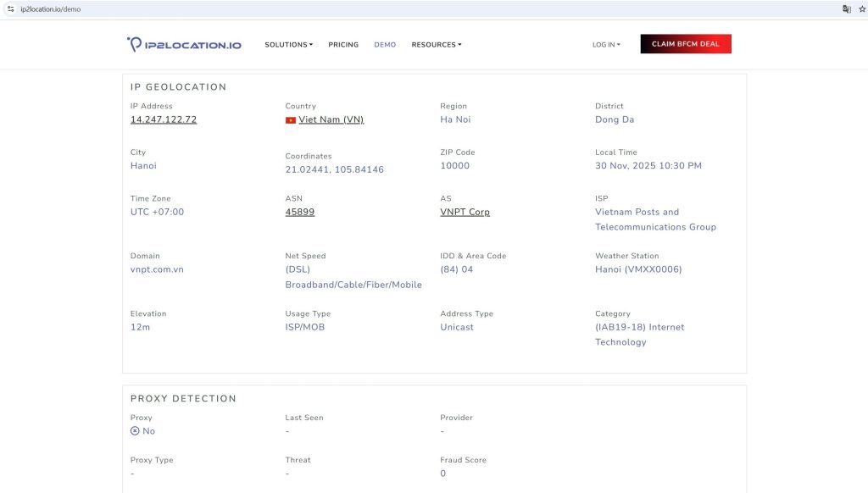Click the vnpt.com.vn domain value
Image resolution: width=868 pixels, height=493 pixels.
tap(157, 269)
